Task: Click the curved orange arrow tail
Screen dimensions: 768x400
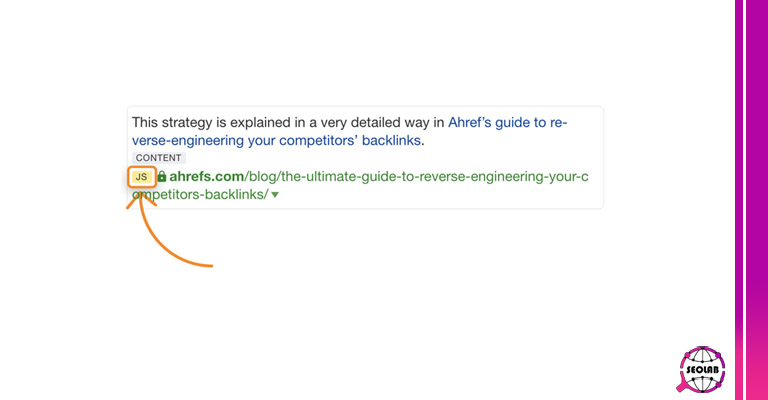Action: 177,245
